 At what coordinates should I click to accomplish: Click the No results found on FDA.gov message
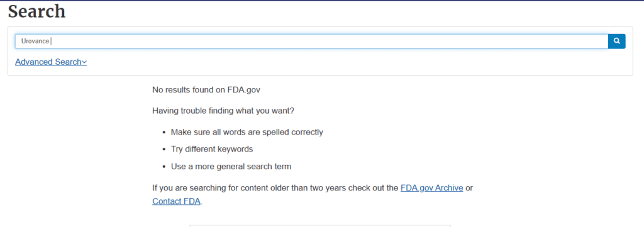pyautogui.click(x=206, y=89)
